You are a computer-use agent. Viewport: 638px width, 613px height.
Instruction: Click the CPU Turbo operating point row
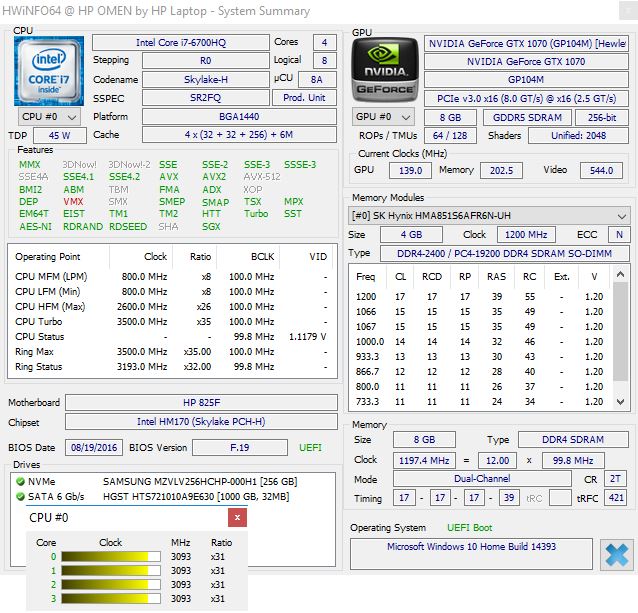click(x=171, y=322)
